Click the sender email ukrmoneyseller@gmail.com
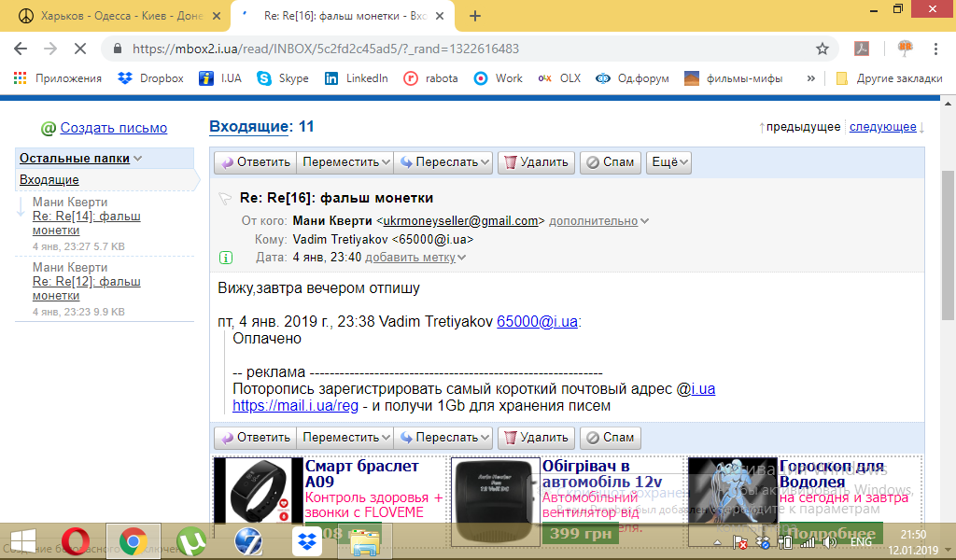 460,221
